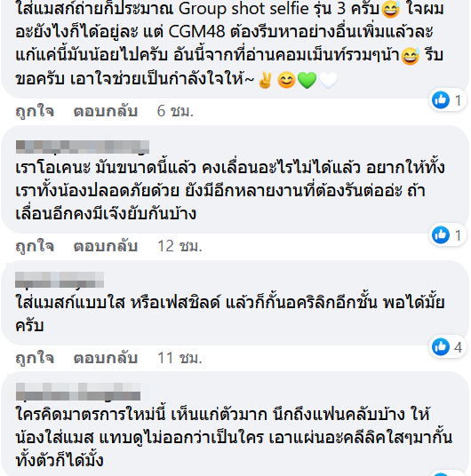Reply to the 12 ชม. comment via ตอบกลับ
The width and height of the screenshot is (471, 476).
click(106, 246)
